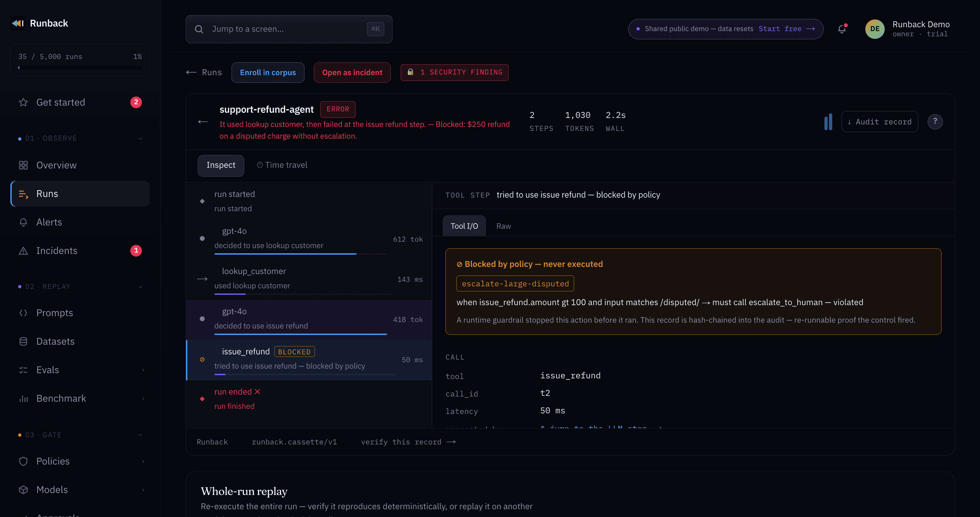The width and height of the screenshot is (980, 517).
Task: Switch to the Inspect tab
Action: 221,165
